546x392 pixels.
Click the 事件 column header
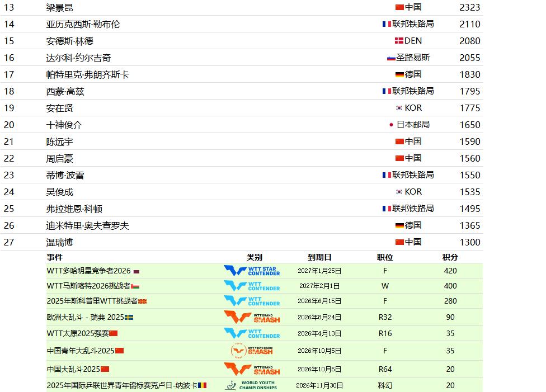pos(55,257)
